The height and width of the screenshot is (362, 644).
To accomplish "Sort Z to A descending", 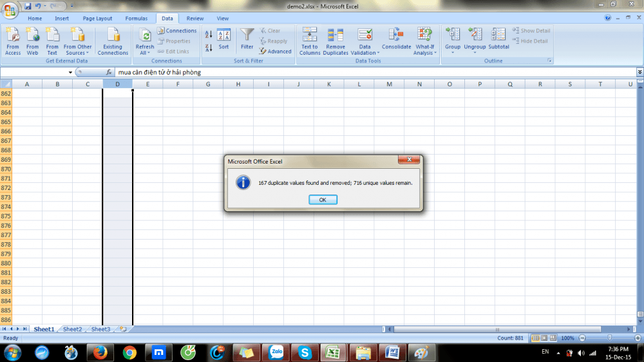I will pyautogui.click(x=209, y=48).
